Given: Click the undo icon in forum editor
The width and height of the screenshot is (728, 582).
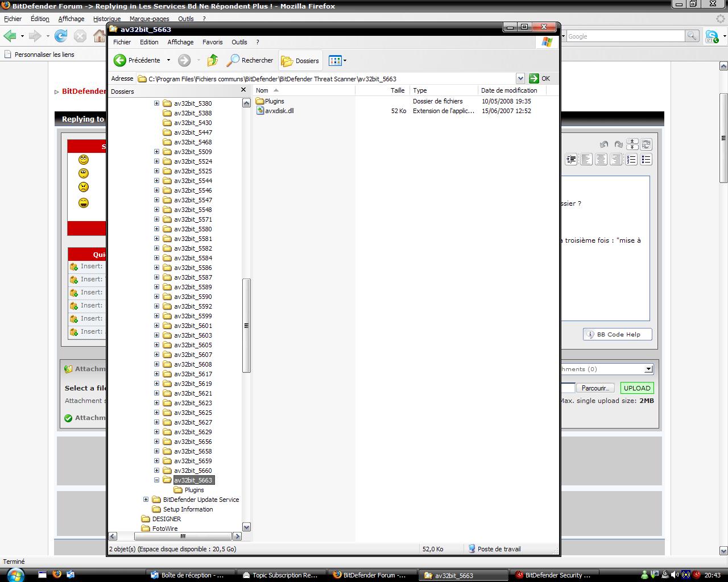Looking at the screenshot, I should pyautogui.click(x=604, y=144).
